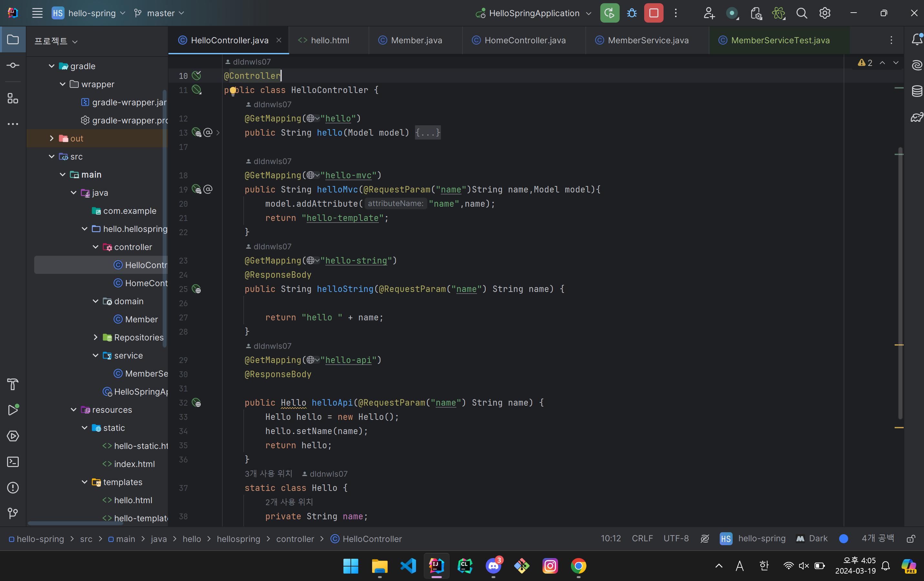Image resolution: width=924 pixels, height=581 pixels.
Task: Click the gutter bean icon on line 10
Action: (x=197, y=75)
